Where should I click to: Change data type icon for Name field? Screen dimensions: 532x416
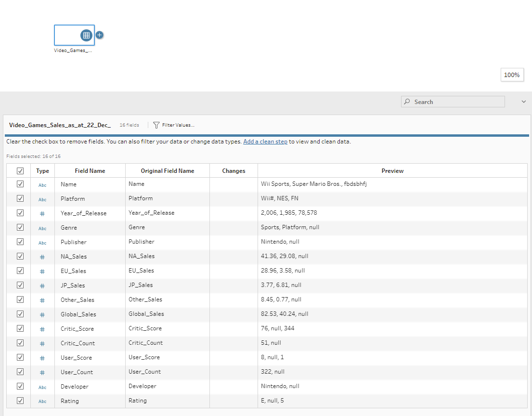(42, 185)
